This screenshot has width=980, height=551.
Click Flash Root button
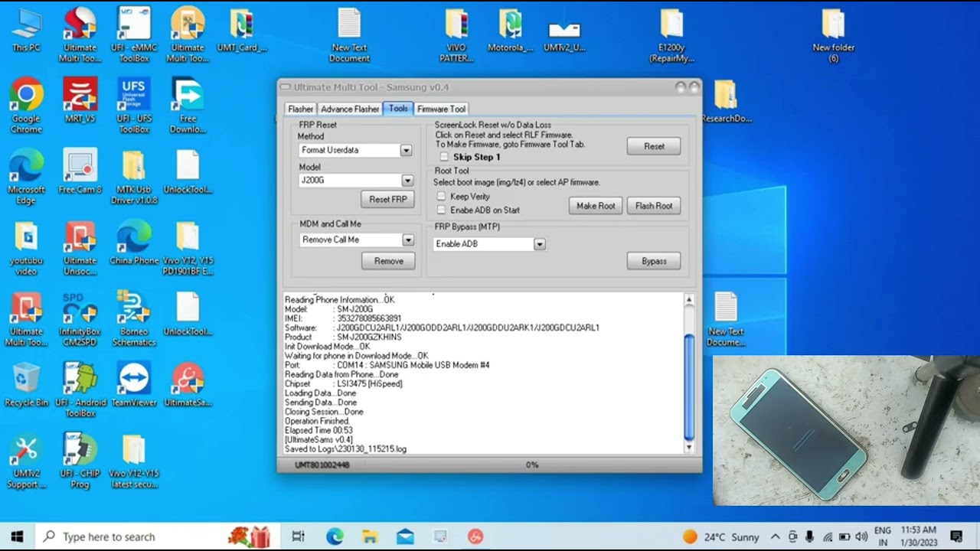(654, 205)
